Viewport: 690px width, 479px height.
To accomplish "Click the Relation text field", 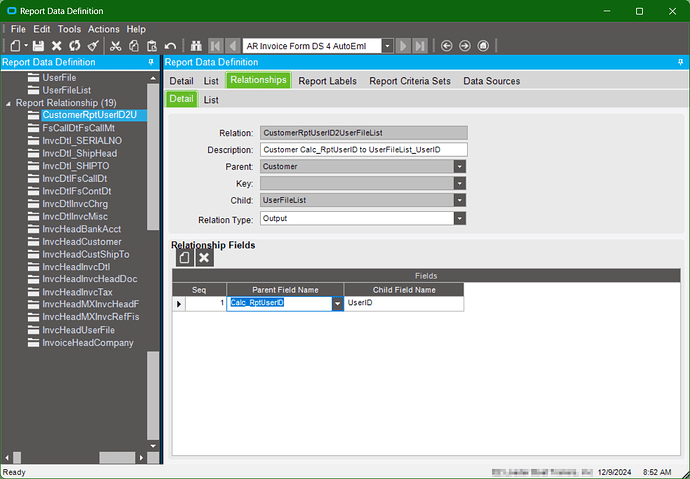I will point(363,133).
